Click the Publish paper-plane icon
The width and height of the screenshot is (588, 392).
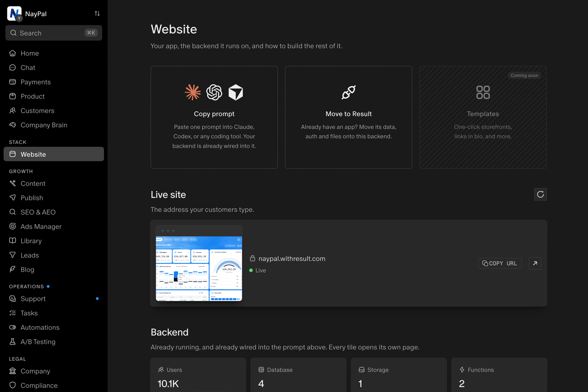[x=12, y=197]
